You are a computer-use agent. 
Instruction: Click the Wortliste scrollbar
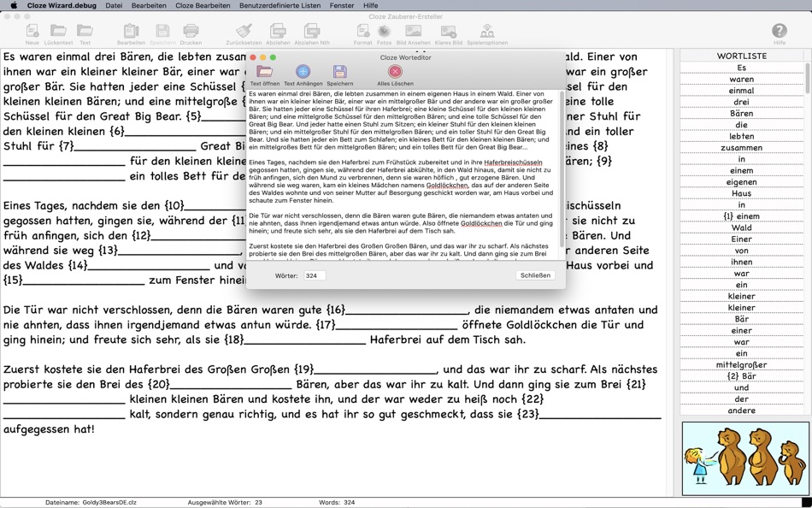click(807, 78)
